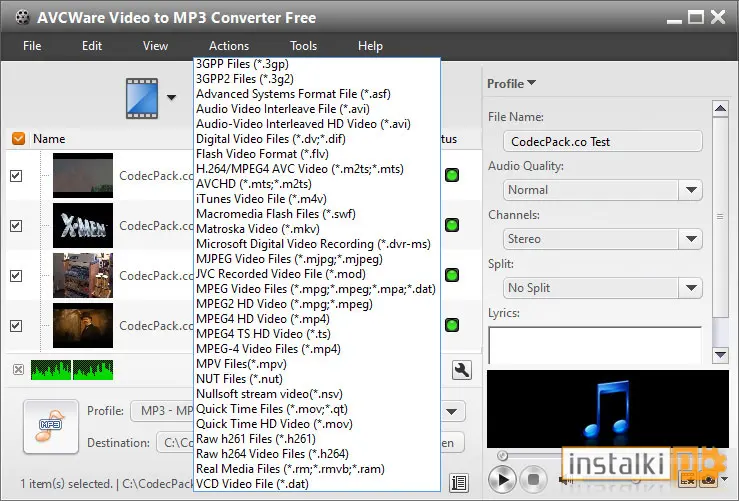This screenshot has width=739, height=501.
Task: Open the Audio Quality Normal dropdown
Action: (x=691, y=190)
